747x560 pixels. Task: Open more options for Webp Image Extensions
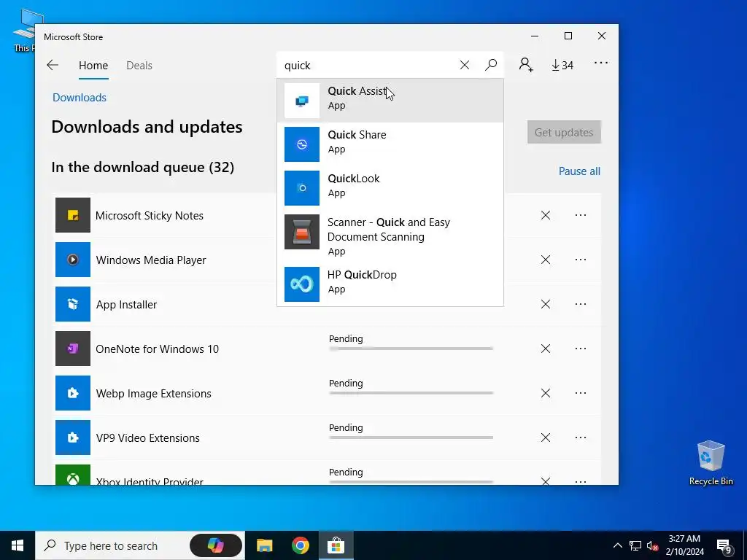[x=580, y=393]
